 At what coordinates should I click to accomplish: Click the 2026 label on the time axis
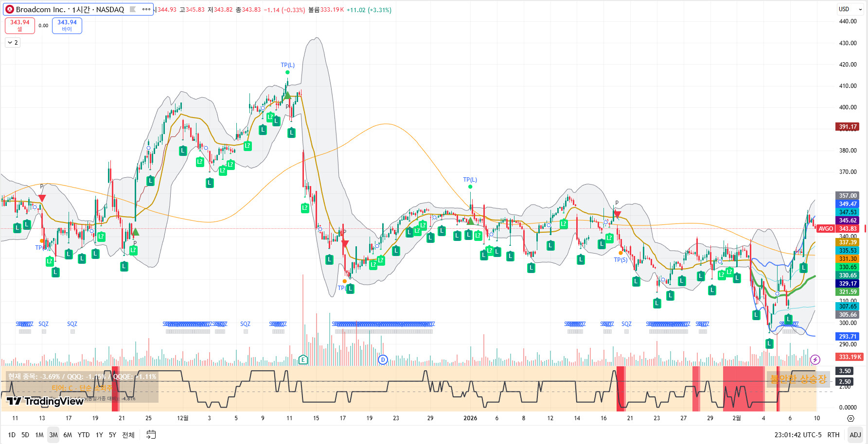(470, 418)
